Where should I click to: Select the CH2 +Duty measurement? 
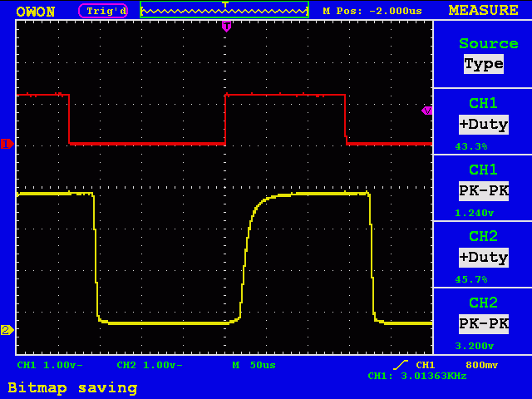coord(483,257)
